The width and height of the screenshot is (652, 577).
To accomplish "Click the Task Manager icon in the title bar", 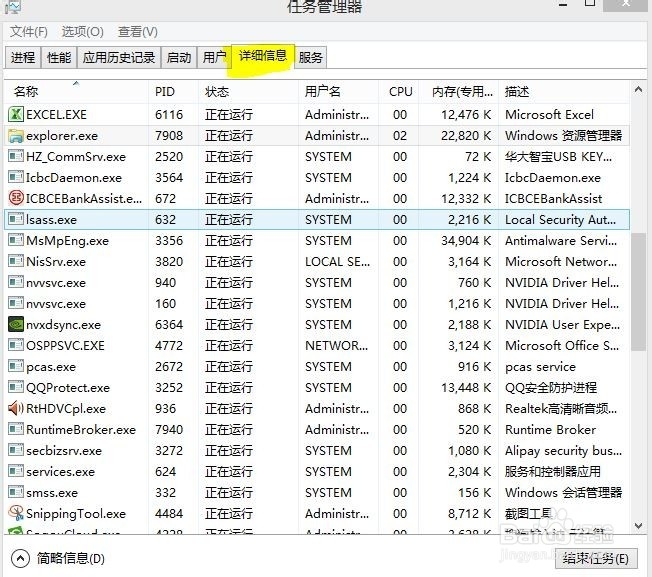I will [x=12, y=6].
